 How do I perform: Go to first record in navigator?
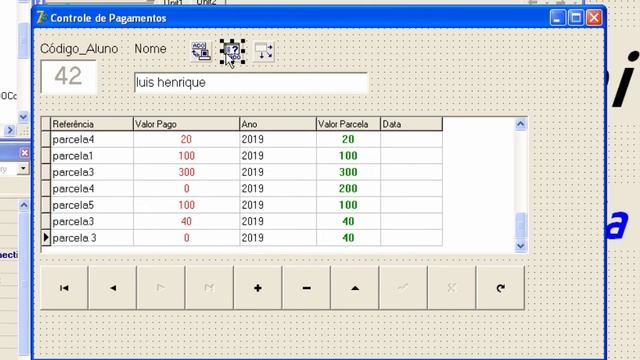tap(64, 288)
